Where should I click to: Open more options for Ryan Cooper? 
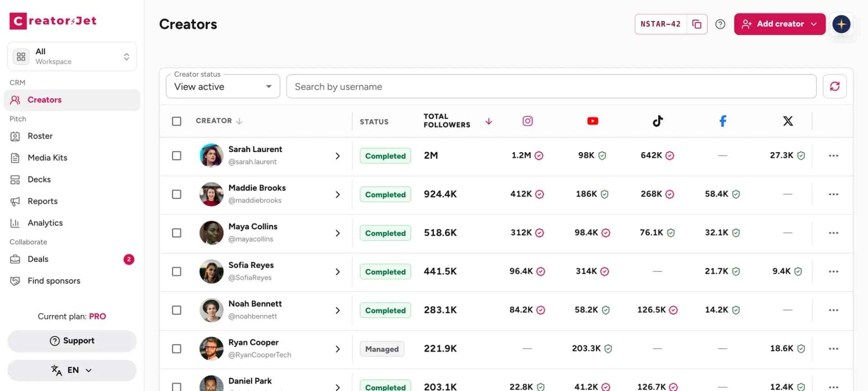834,348
